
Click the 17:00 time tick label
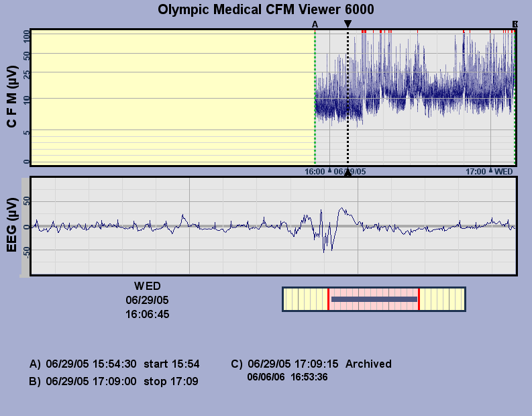pyautogui.click(x=476, y=172)
